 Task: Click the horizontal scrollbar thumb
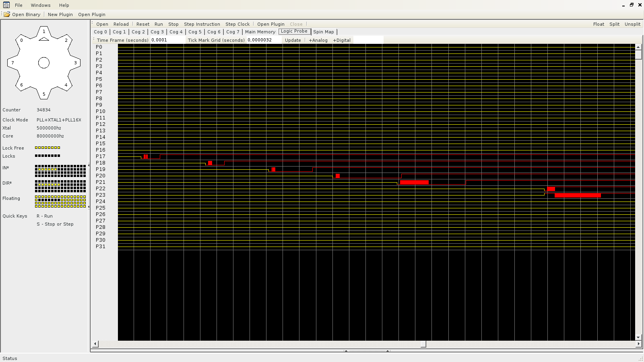423,344
